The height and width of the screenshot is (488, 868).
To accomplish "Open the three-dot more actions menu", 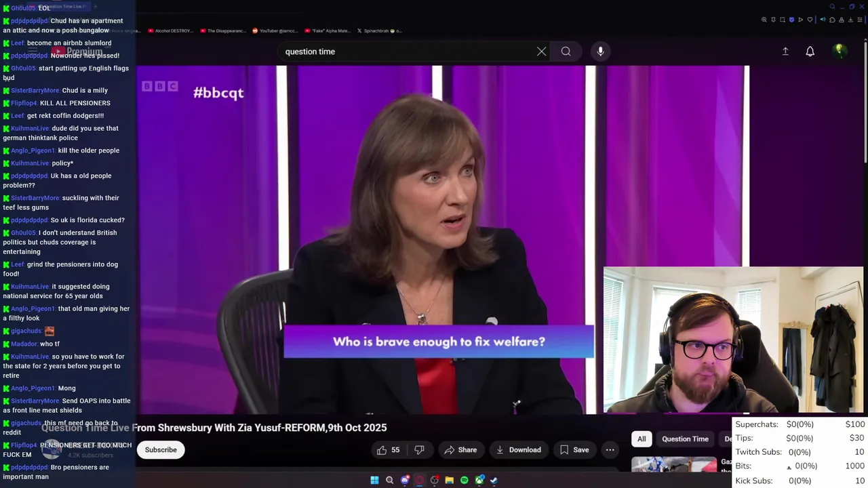I will (x=610, y=450).
